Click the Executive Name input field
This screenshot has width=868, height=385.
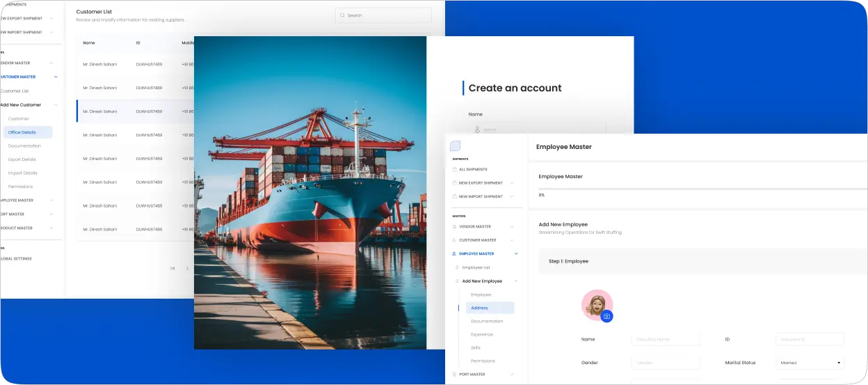666,339
